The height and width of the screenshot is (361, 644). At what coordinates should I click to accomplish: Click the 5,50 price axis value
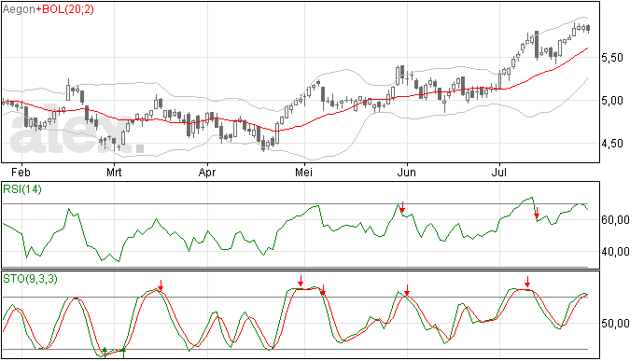point(612,58)
